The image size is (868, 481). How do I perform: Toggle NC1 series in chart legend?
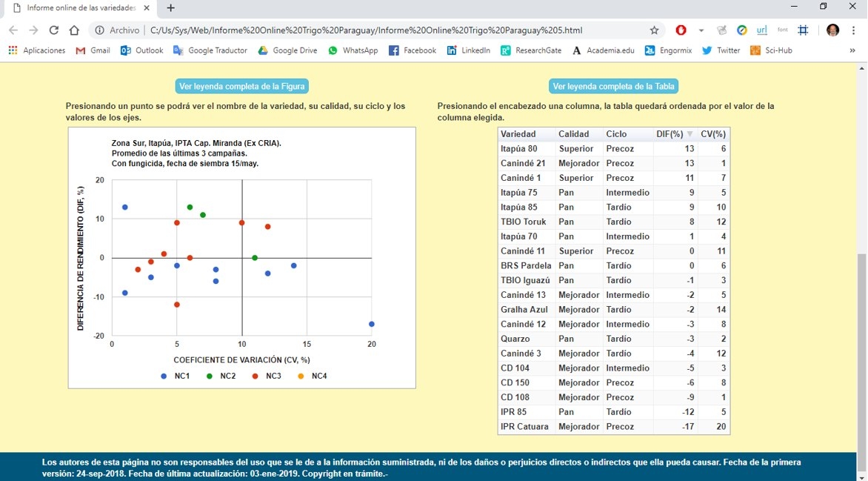click(175, 376)
